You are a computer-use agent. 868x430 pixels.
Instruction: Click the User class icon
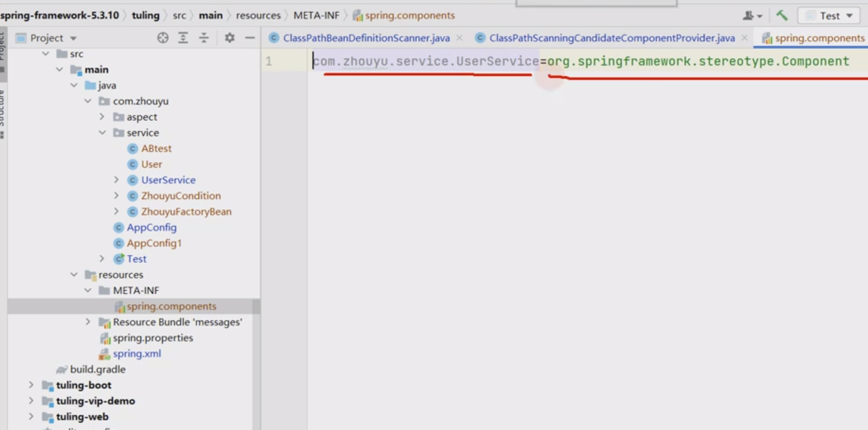(x=132, y=164)
